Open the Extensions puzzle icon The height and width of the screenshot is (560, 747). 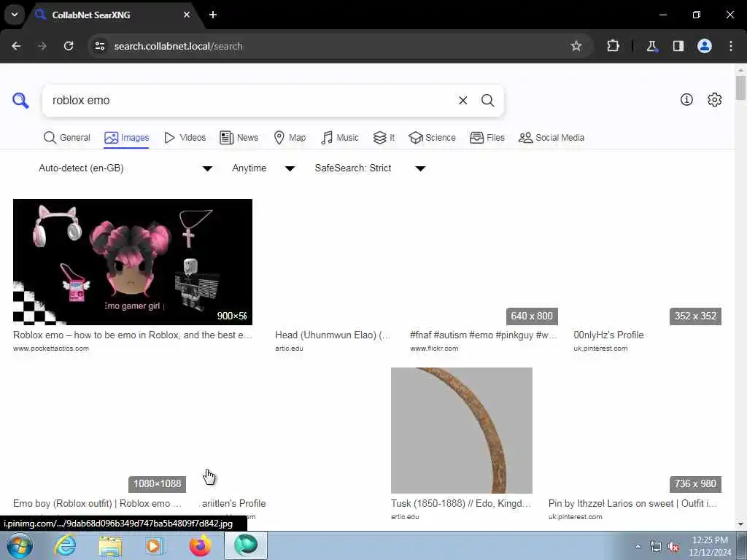pos(613,46)
